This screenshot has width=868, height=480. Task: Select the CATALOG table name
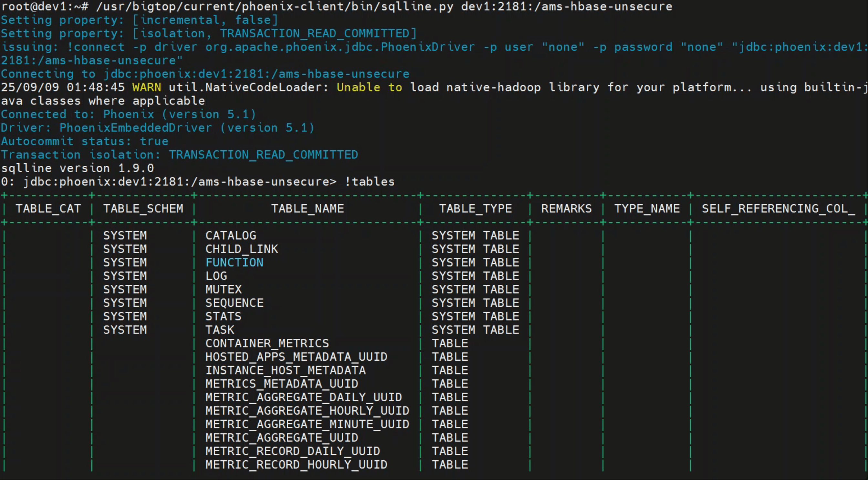[231, 235]
